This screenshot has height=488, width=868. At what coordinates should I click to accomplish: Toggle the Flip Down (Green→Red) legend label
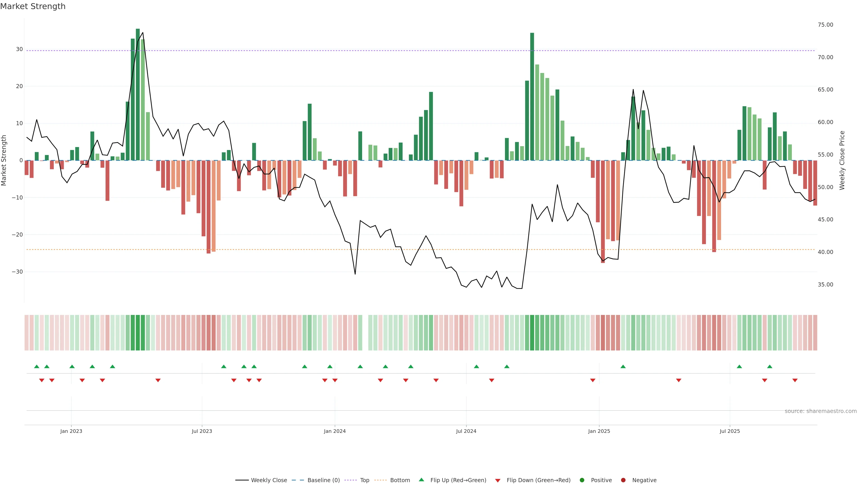538,480
